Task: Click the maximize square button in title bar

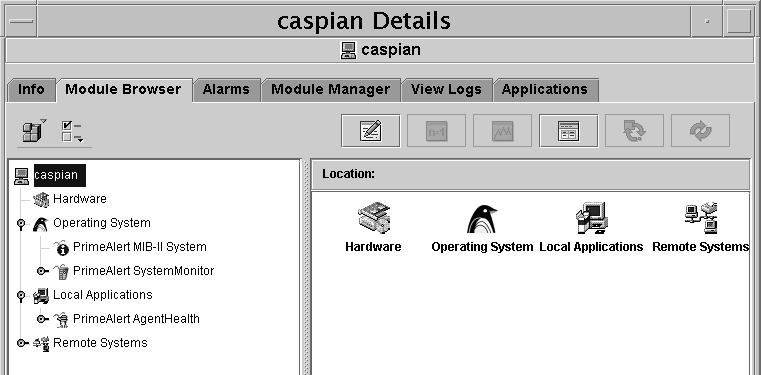Action: pos(739,21)
